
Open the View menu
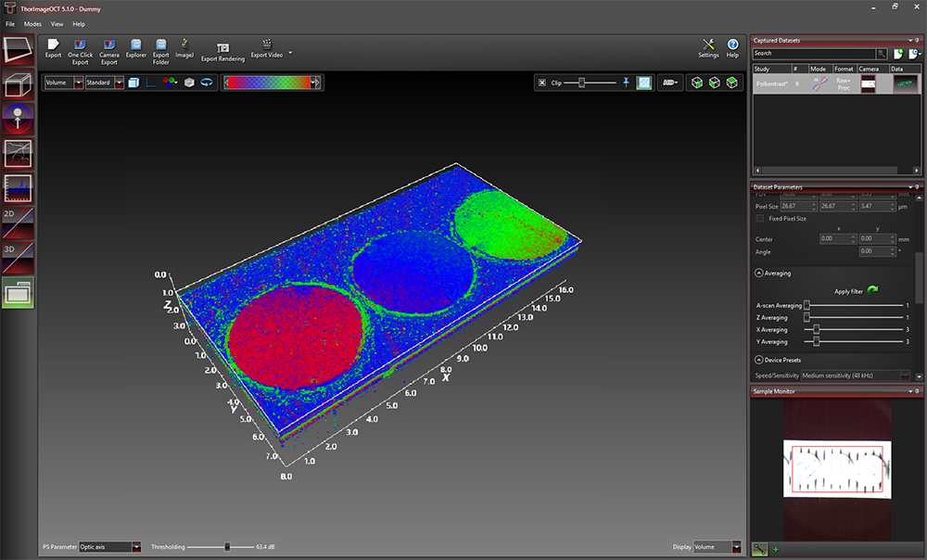57,23
